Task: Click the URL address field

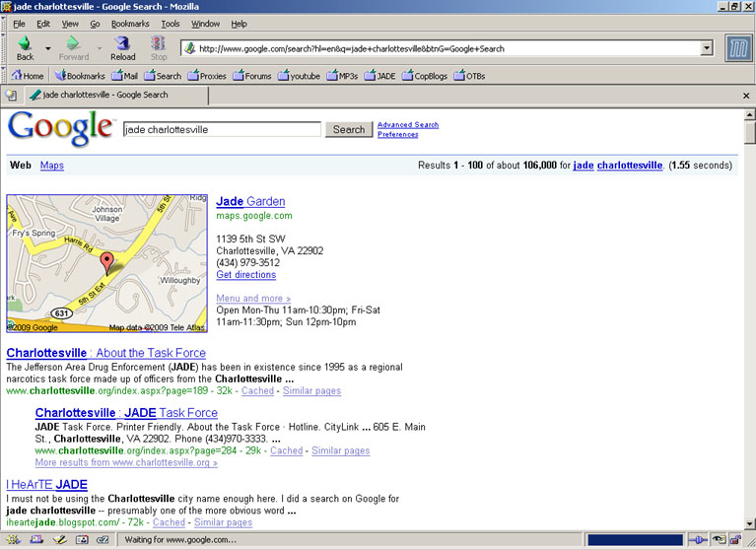Action: coord(442,48)
